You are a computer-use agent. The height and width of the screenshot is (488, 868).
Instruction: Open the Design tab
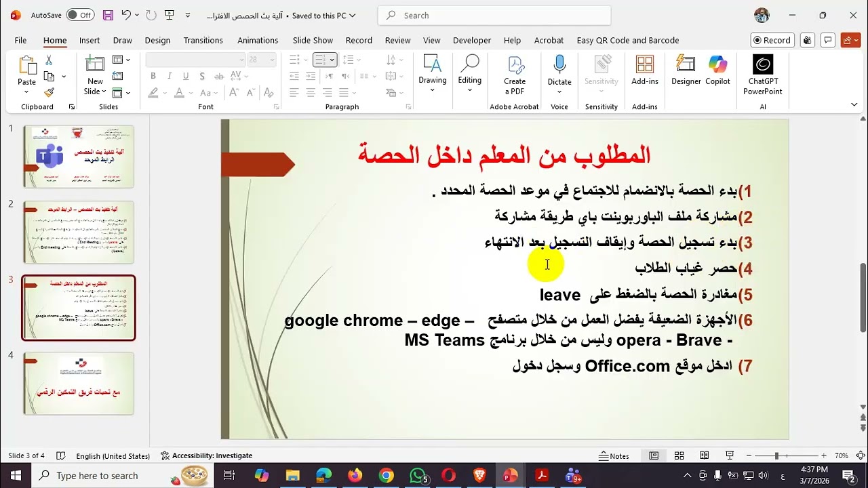157,40
